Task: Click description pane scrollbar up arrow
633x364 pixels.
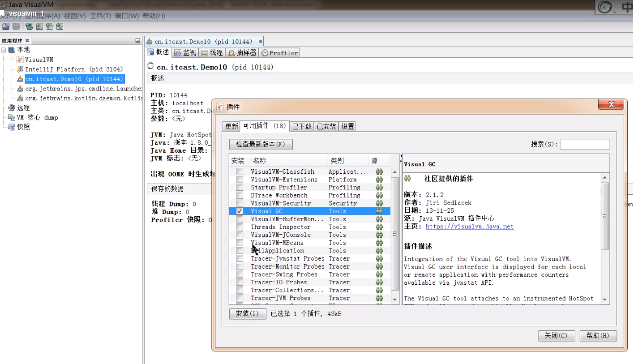Action: (605, 177)
